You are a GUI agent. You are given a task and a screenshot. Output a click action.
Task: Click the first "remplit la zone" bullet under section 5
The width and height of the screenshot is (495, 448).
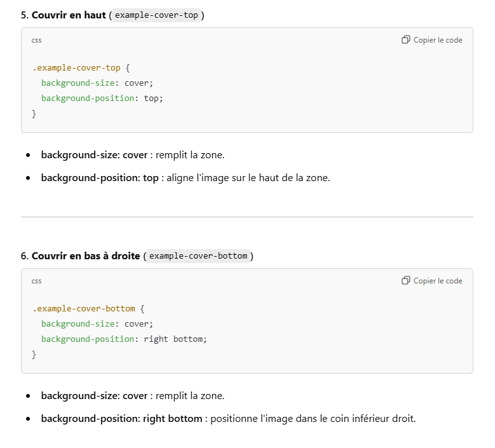(x=132, y=155)
